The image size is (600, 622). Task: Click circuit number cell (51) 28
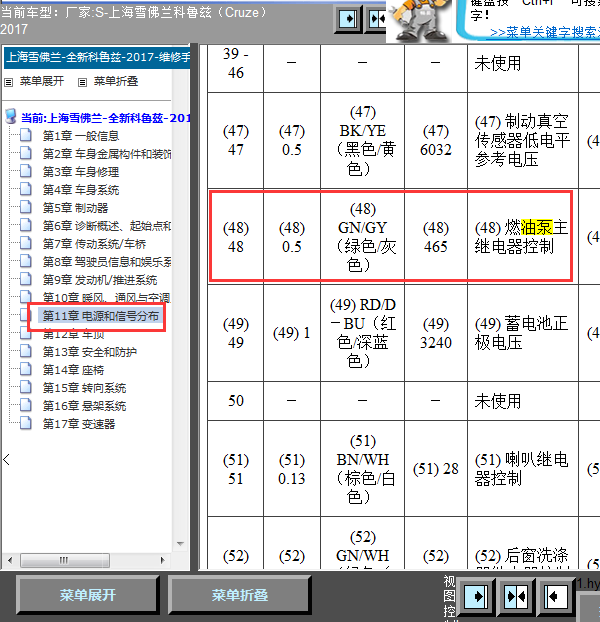click(436, 469)
